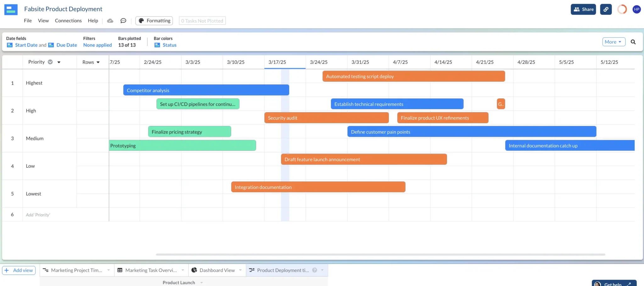
Task: Select the Finalize pricing strategy bar
Action: click(x=190, y=132)
